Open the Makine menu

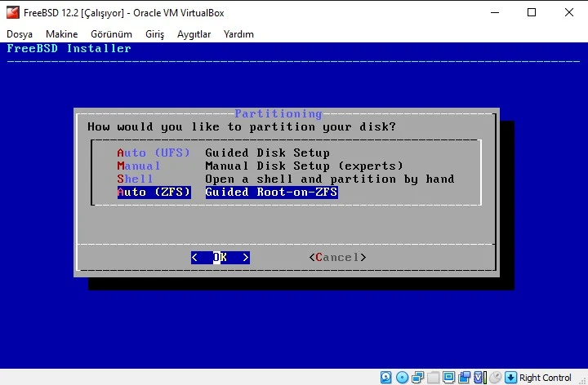[x=61, y=34]
